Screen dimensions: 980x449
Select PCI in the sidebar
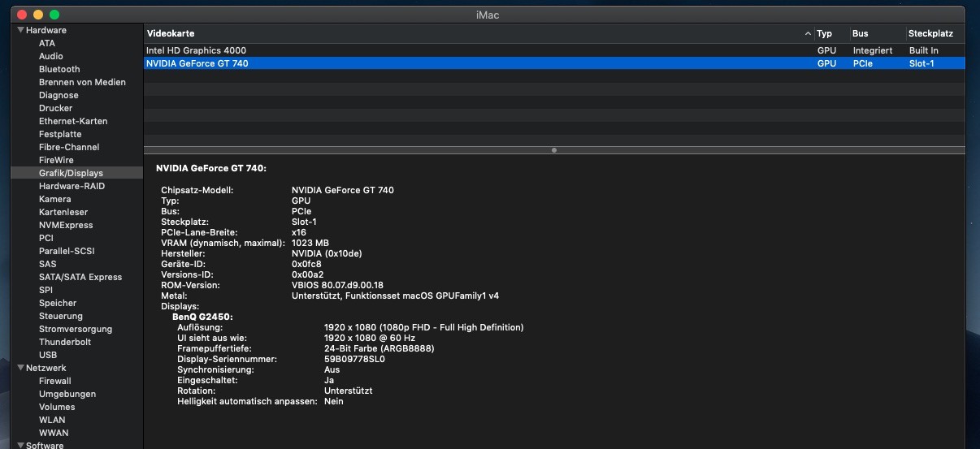click(46, 238)
